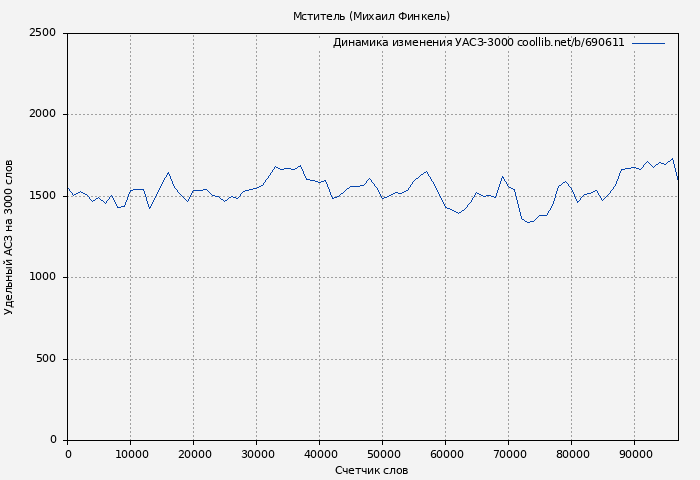Click the 10000 tick label on x-axis
The width and height of the screenshot is (700, 480).
[130, 454]
